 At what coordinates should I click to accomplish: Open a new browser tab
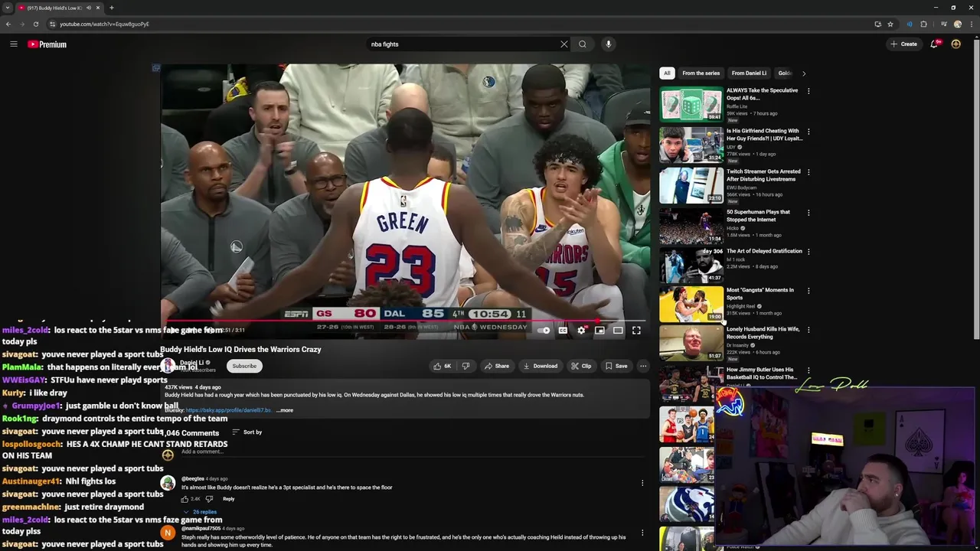112,8
